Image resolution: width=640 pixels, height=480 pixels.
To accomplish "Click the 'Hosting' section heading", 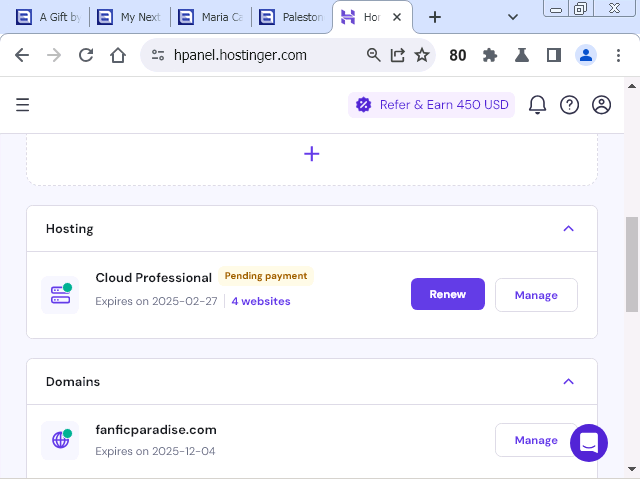I will click(x=69, y=229).
